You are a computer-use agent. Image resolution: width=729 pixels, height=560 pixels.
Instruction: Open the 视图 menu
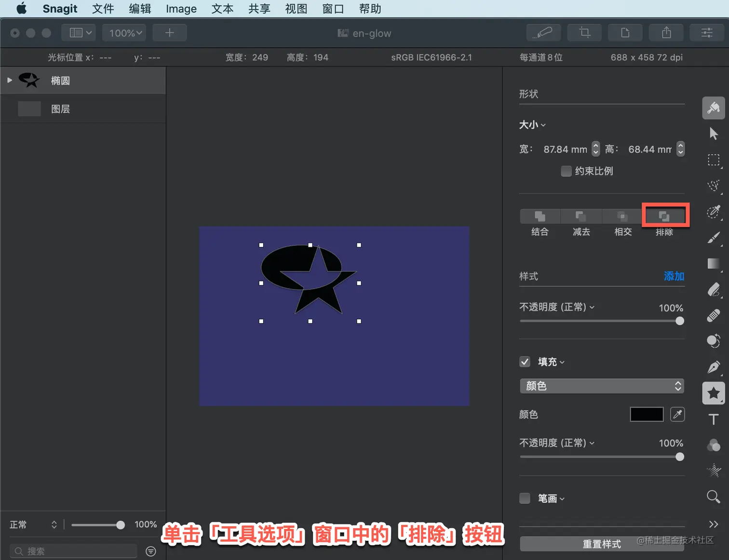296,9
